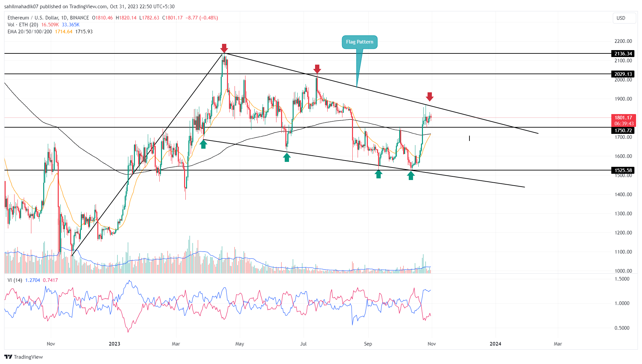The width and height of the screenshot is (642, 364).
Task: Click the volume value 16.509K in legend
Action: tap(50, 25)
